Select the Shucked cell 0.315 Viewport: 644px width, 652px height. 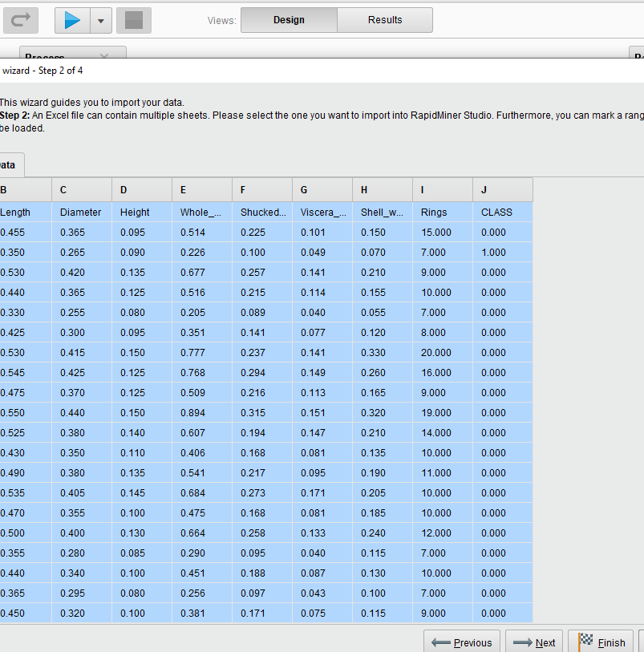coord(262,413)
